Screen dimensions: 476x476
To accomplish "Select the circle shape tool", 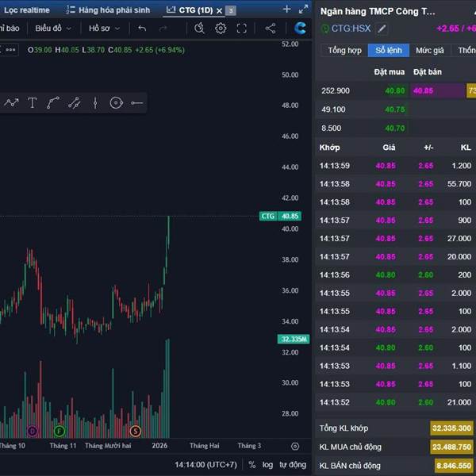I will coord(117,103).
